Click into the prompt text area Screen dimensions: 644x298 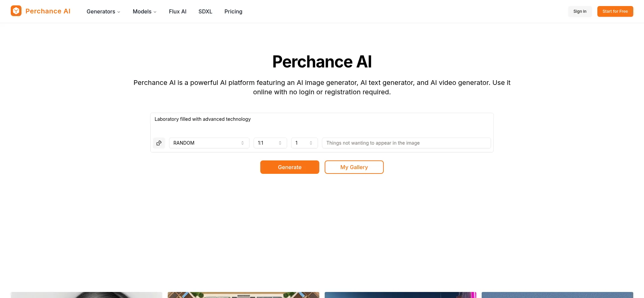point(321,124)
